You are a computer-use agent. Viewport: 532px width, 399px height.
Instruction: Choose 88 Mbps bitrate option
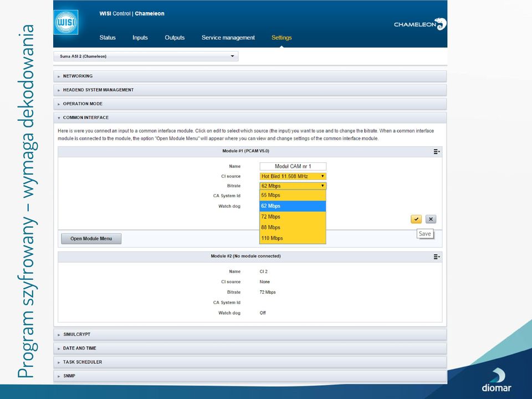pos(293,227)
